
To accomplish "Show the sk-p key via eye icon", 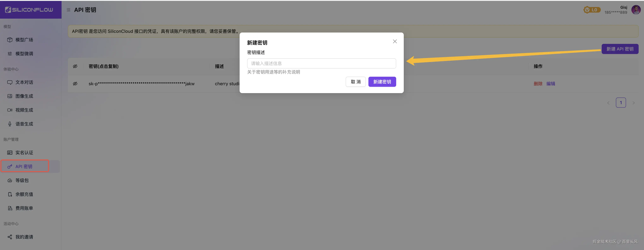I will (x=75, y=84).
